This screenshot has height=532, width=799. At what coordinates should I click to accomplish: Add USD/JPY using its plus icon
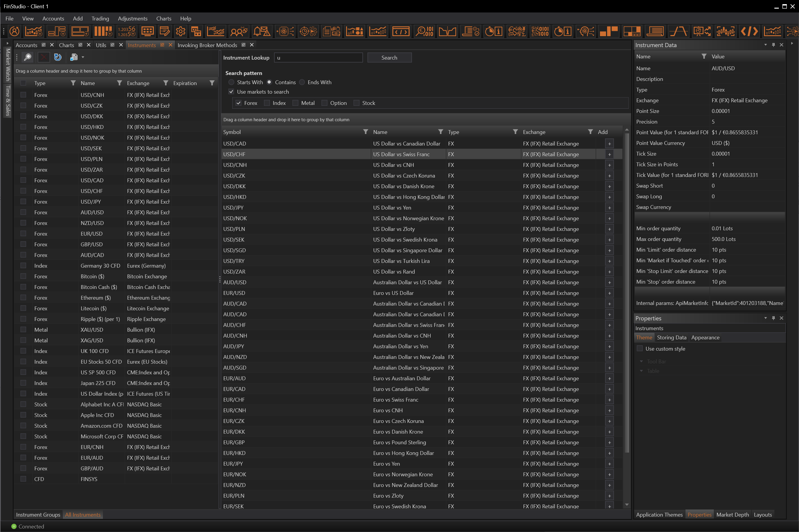point(609,208)
